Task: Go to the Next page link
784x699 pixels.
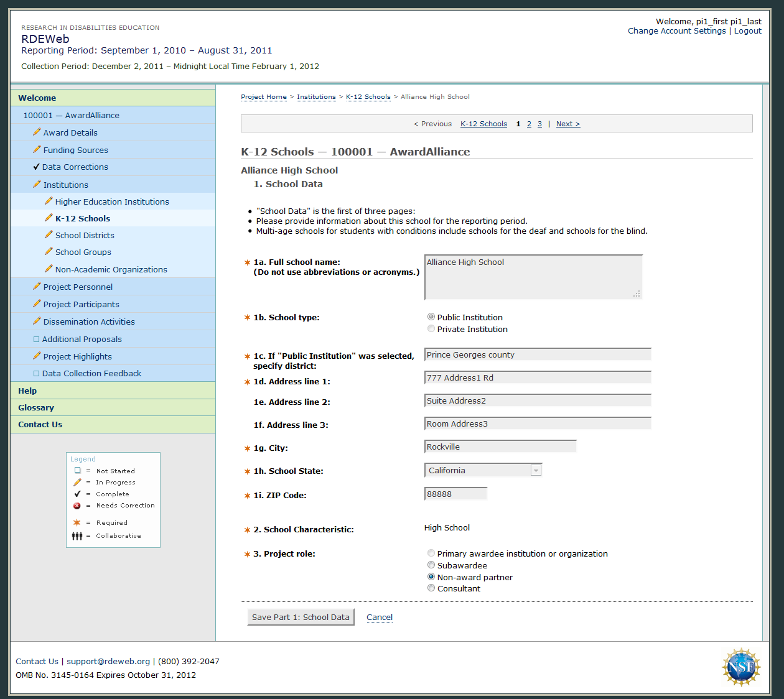Action: click(x=567, y=124)
